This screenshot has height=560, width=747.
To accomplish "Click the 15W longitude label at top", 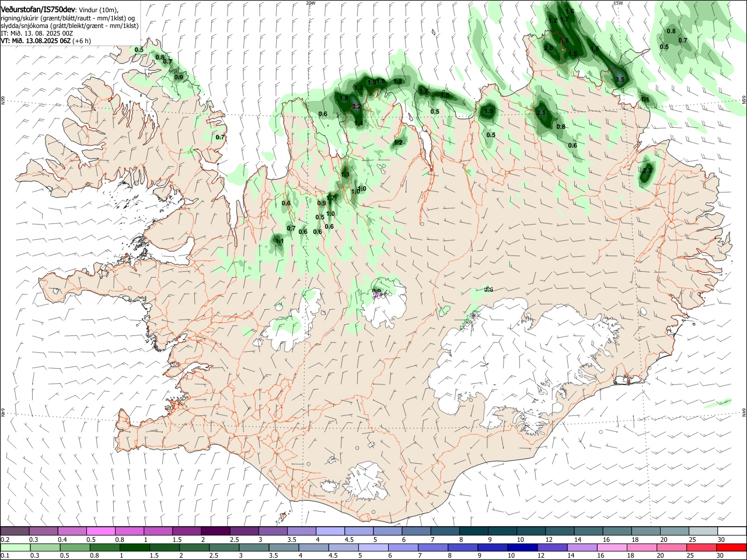I will (618, 3).
